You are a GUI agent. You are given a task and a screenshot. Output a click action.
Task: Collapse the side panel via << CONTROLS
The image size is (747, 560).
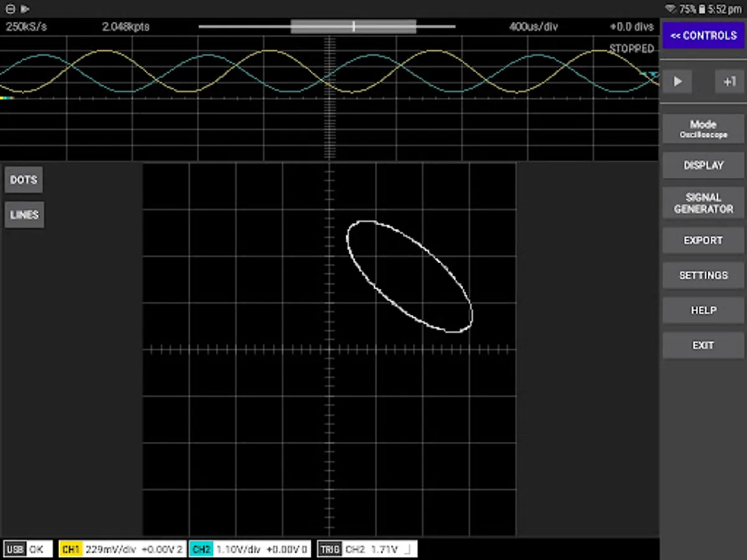tap(703, 35)
